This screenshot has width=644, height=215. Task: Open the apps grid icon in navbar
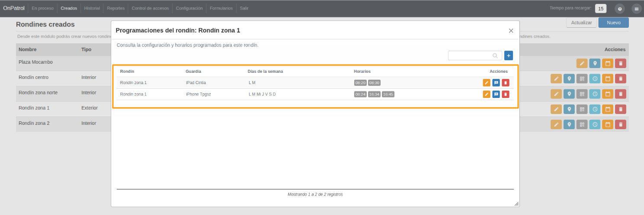click(x=636, y=9)
